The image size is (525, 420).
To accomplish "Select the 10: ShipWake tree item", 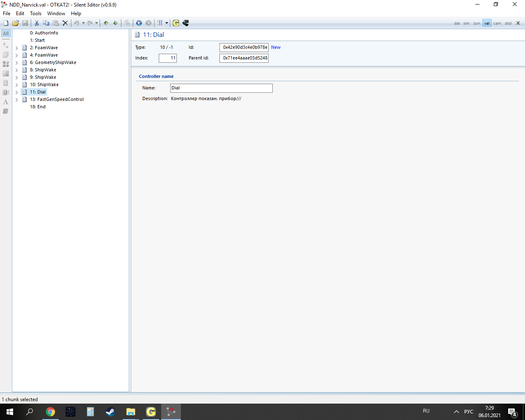I will pos(44,84).
